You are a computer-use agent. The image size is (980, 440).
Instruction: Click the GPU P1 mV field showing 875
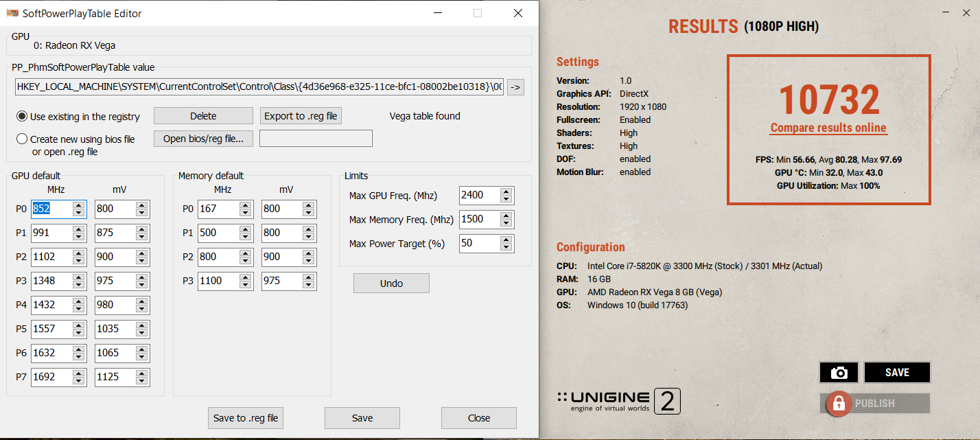(x=115, y=233)
